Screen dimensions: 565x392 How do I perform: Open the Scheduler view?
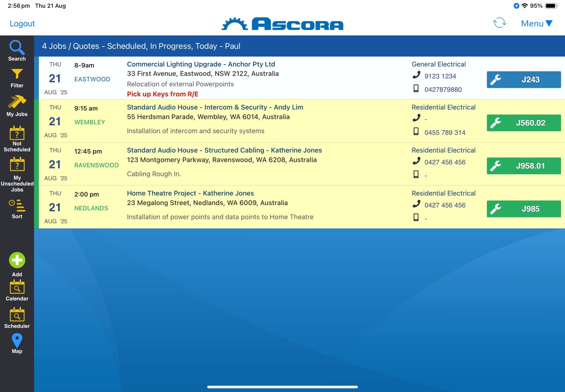(x=17, y=318)
